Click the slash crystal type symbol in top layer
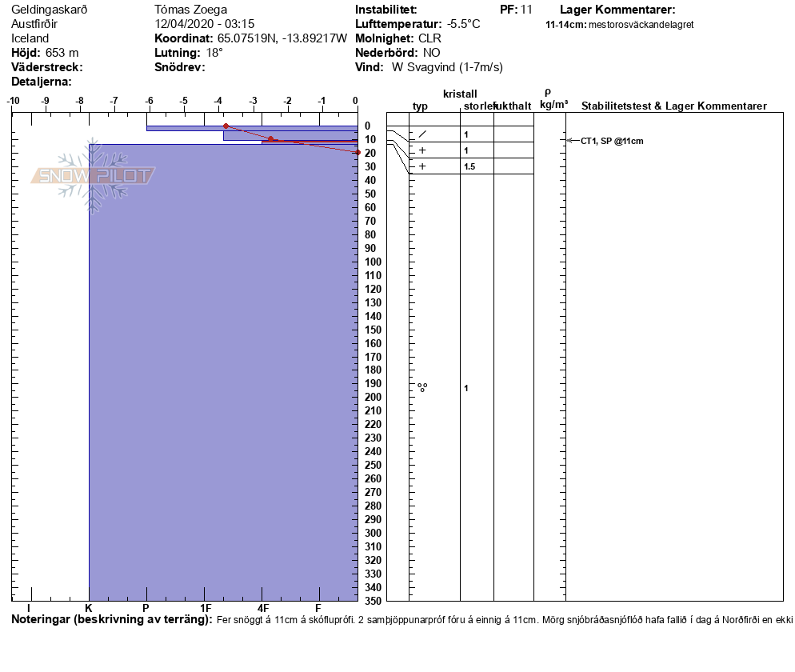 pos(422,134)
